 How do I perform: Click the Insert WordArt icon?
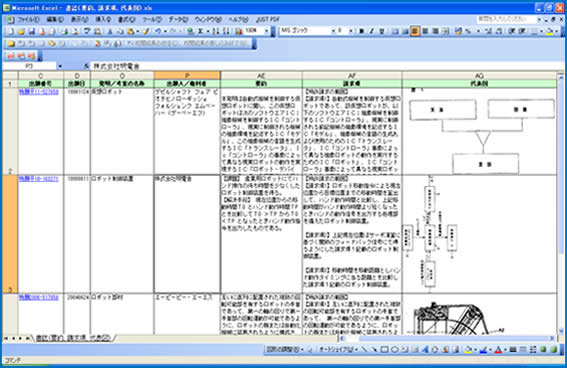[x=425, y=349]
